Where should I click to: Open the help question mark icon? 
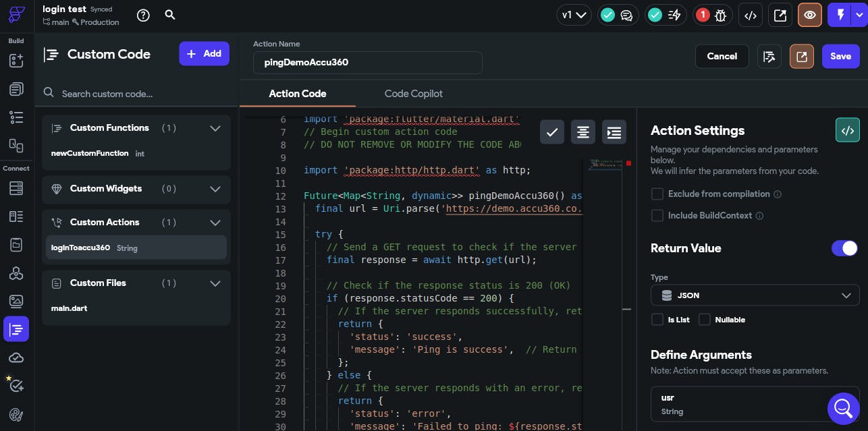[143, 15]
